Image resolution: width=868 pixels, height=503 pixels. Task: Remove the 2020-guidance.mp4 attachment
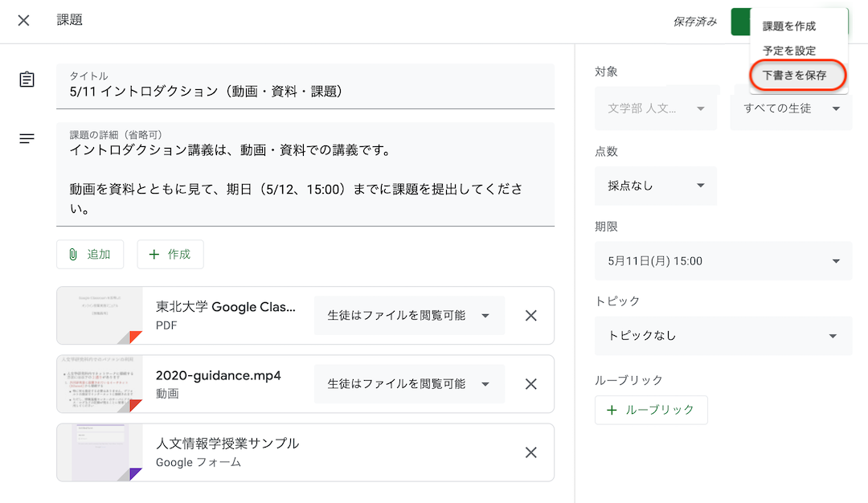(x=531, y=384)
